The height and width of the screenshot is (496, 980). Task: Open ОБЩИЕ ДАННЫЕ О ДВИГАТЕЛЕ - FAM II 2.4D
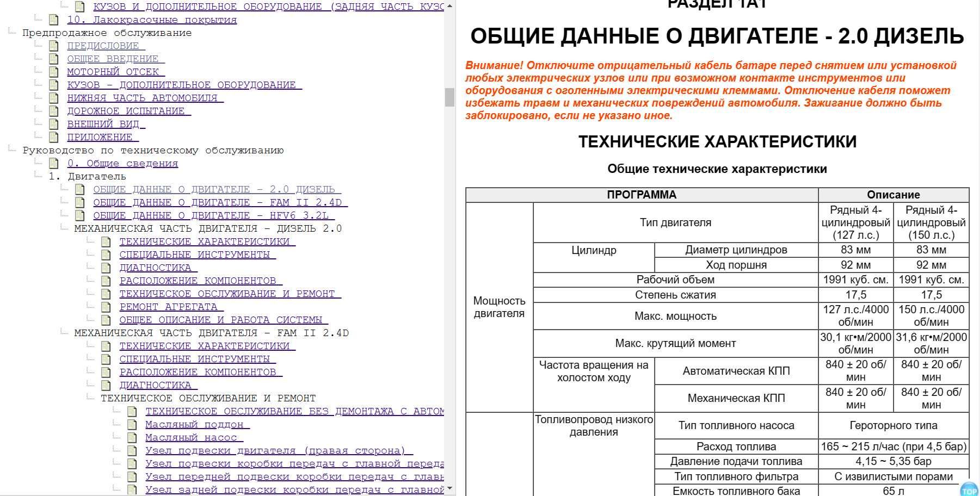click(x=220, y=202)
